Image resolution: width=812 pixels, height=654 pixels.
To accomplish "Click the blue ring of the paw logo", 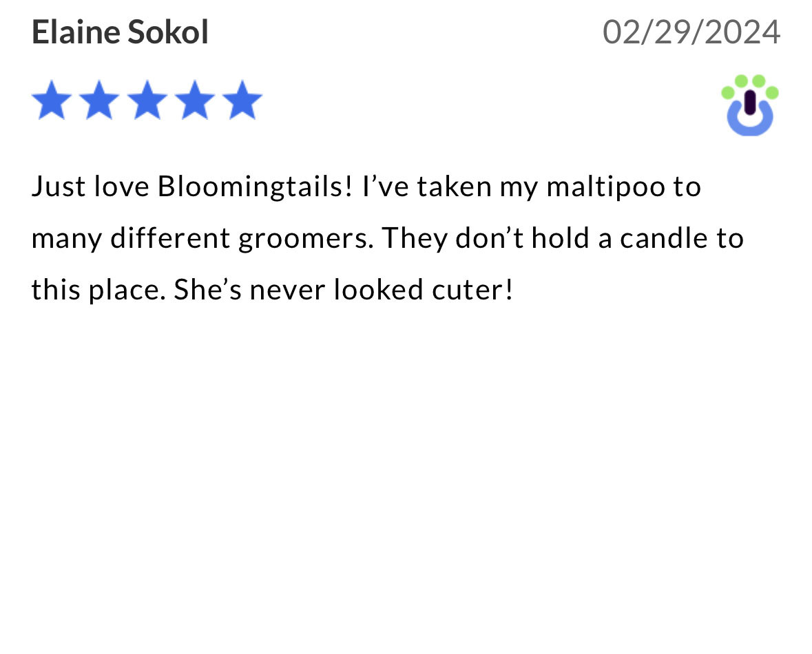I will pyautogui.click(x=750, y=118).
